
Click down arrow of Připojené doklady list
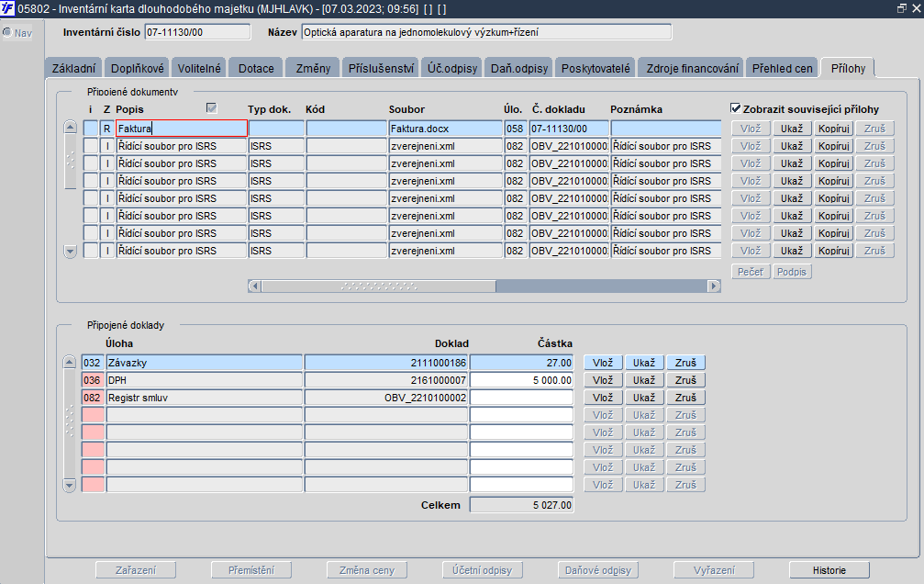click(x=69, y=484)
